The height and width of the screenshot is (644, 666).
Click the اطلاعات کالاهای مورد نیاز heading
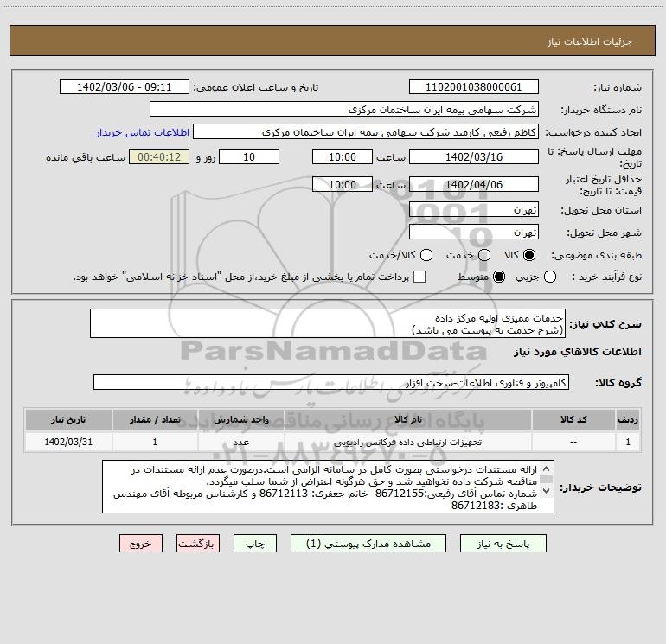point(578,352)
